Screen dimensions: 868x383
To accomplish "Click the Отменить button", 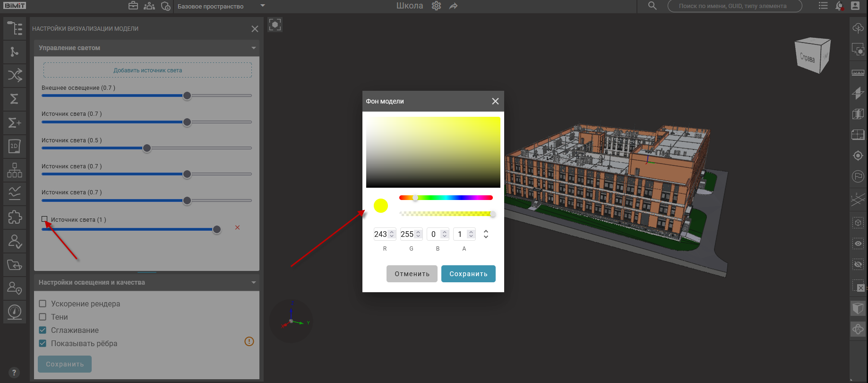I will (x=412, y=274).
